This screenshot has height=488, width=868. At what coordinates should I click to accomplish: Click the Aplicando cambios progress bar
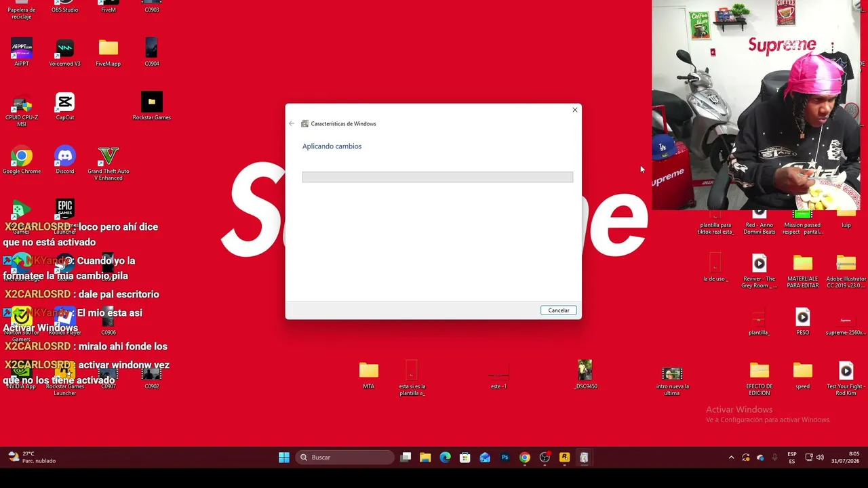click(437, 177)
